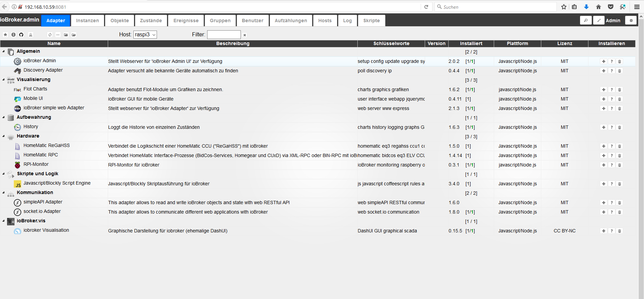
Task: Click the Name column header
Action: [x=54, y=43]
